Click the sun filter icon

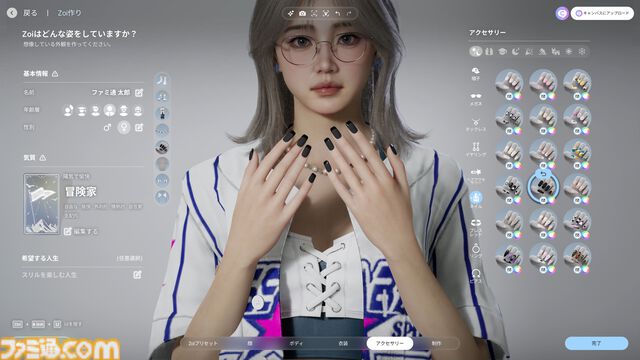coord(569,51)
